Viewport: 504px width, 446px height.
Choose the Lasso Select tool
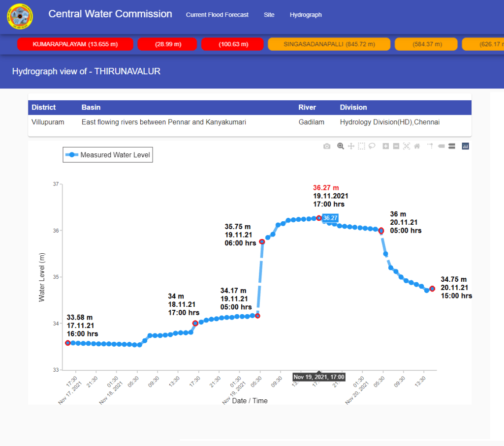point(372,146)
